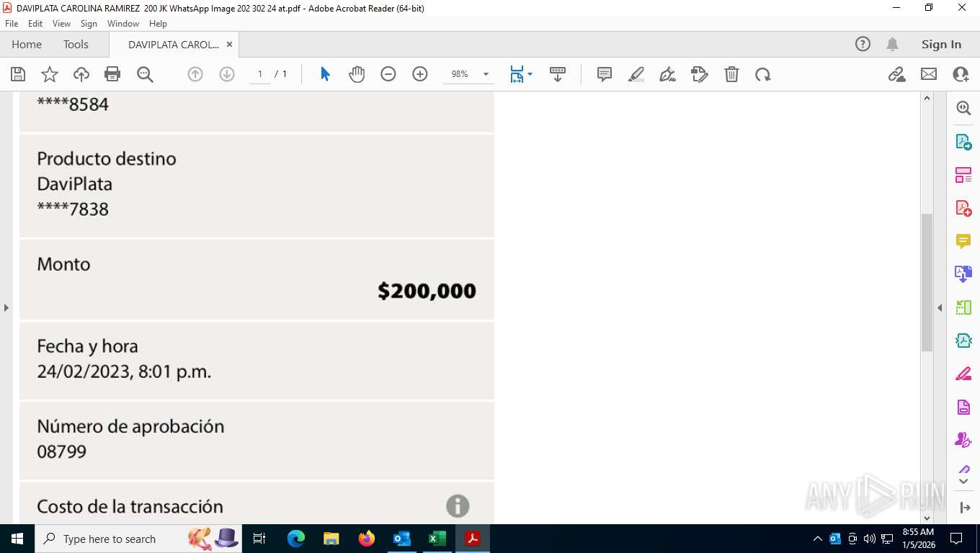Open Microsoft Edge from the taskbar

[x=296, y=539]
